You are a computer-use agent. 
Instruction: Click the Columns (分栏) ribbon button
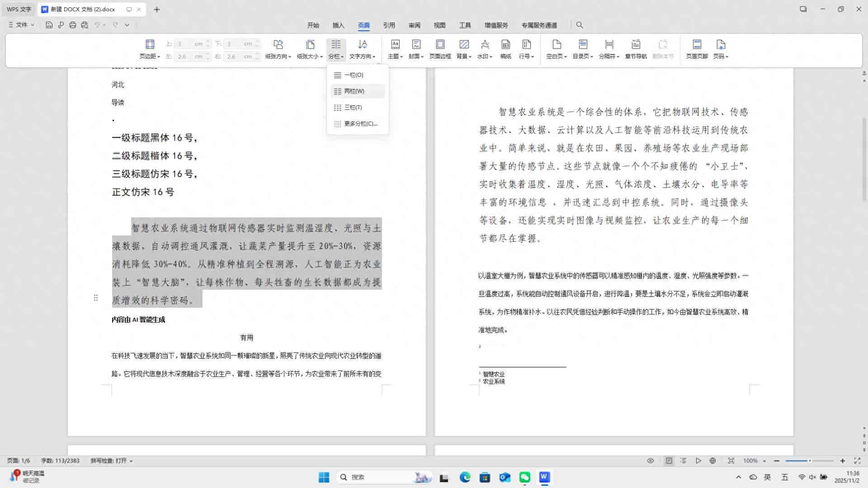click(x=336, y=49)
